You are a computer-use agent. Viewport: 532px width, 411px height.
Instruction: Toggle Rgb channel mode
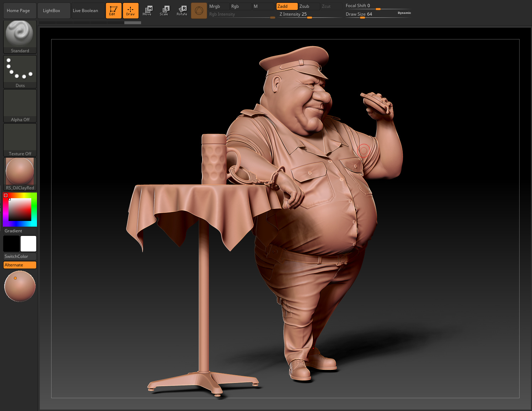coord(241,6)
